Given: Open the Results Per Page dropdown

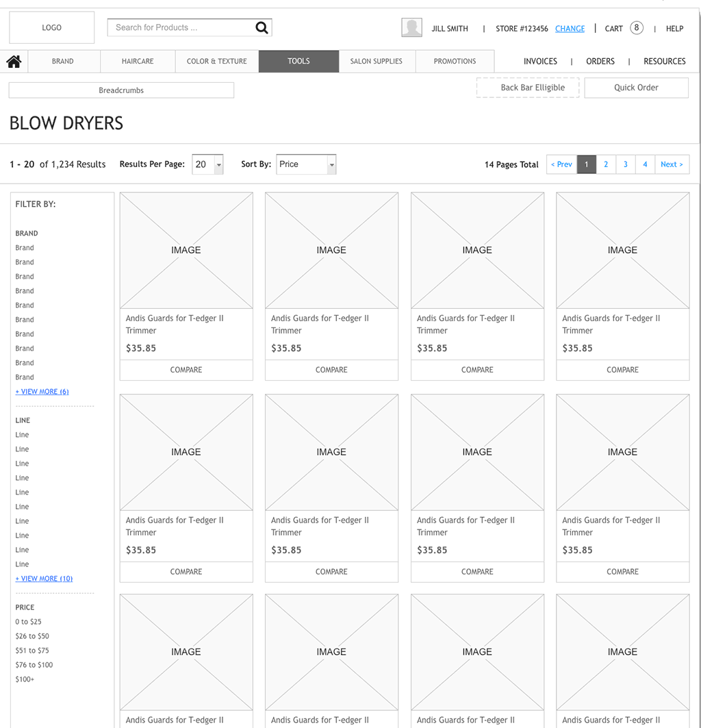Looking at the screenshot, I should tap(207, 164).
